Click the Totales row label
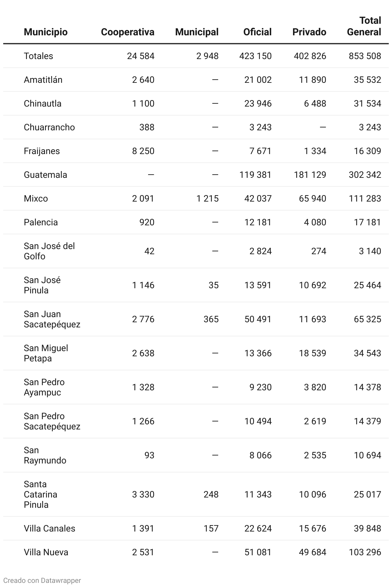392x588 pixels. coord(39,56)
